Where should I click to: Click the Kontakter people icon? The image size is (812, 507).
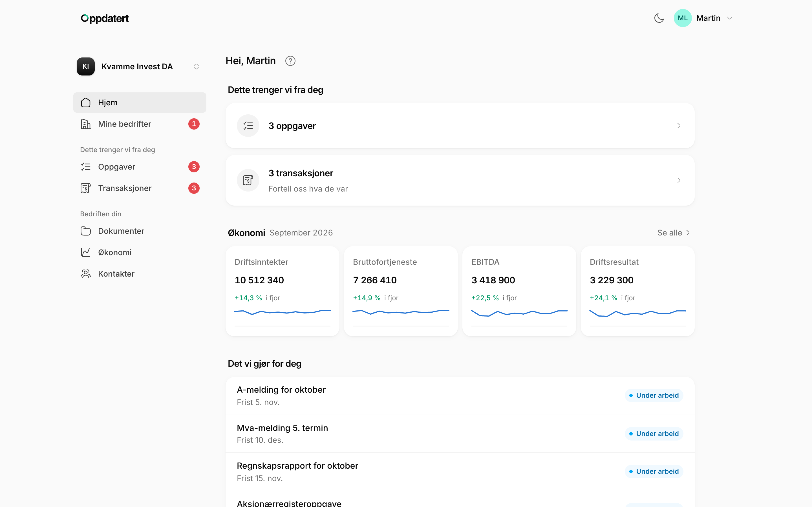pyautogui.click(x=86, y=274)
